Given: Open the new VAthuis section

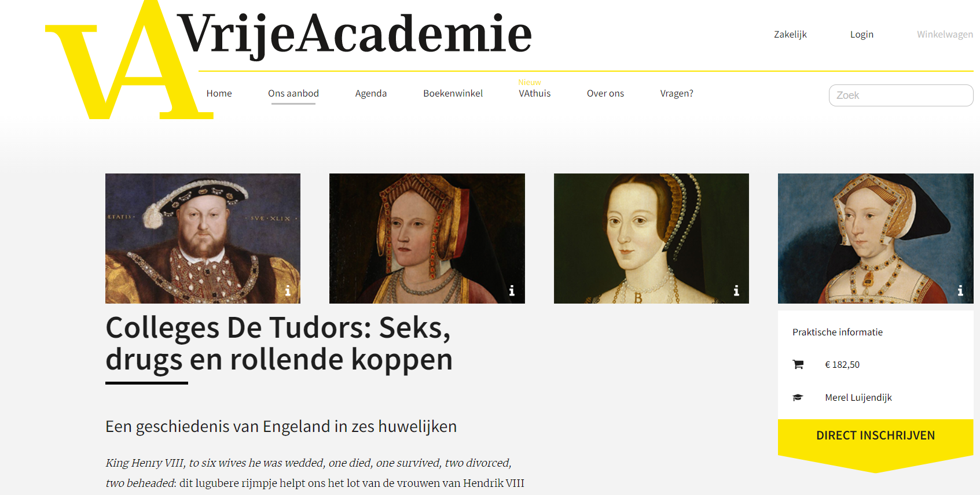Looking at the screenshot, I should 535,93.
